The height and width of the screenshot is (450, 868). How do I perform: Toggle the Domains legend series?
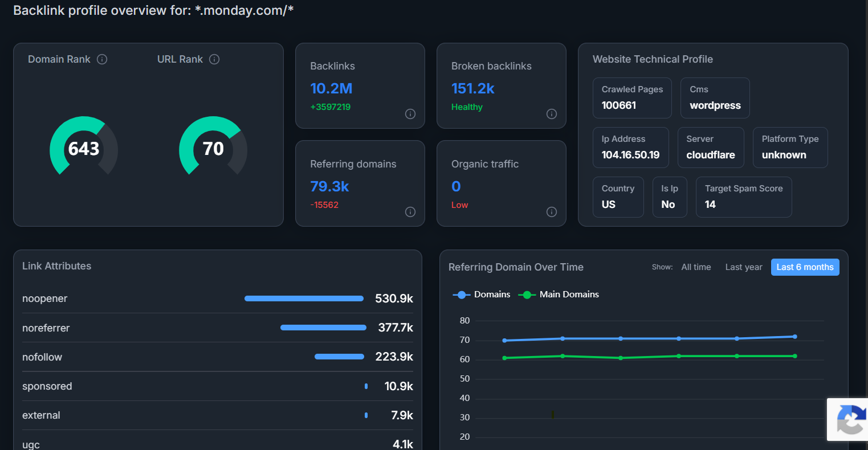pos(482,294)
